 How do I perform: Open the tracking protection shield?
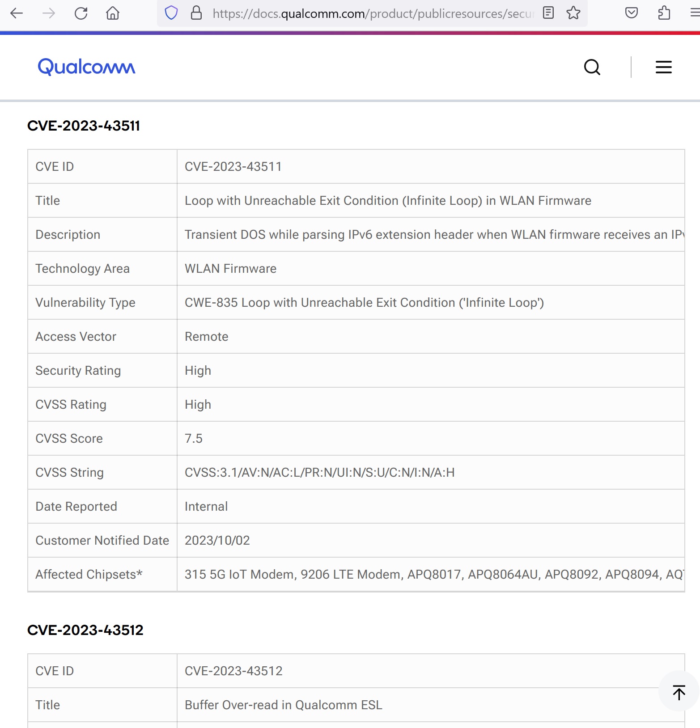[171, 13]
